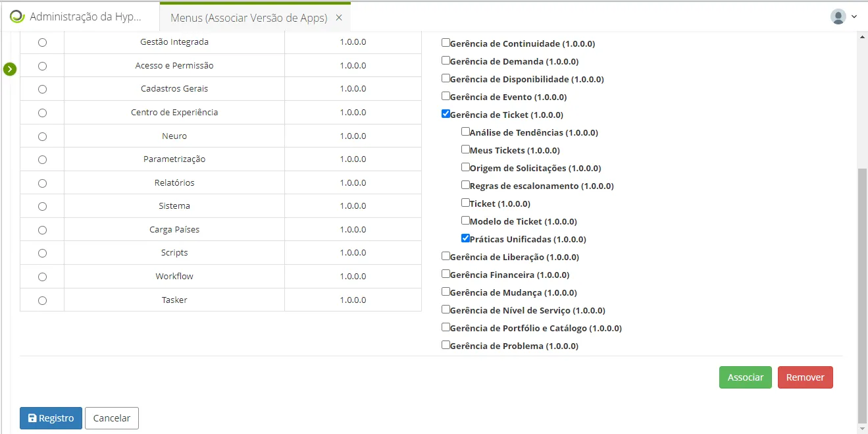Click the Cancelar button

coord(112,418)
